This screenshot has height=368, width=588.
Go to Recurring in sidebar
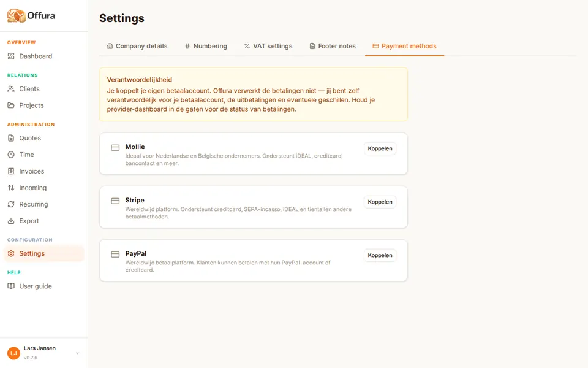point(44,204)
